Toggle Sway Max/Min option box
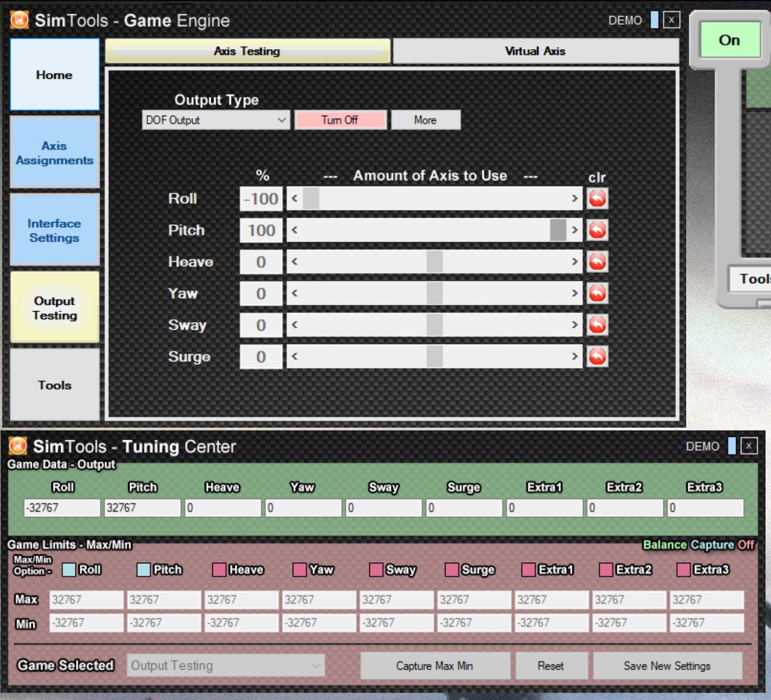 pos(376,570)
